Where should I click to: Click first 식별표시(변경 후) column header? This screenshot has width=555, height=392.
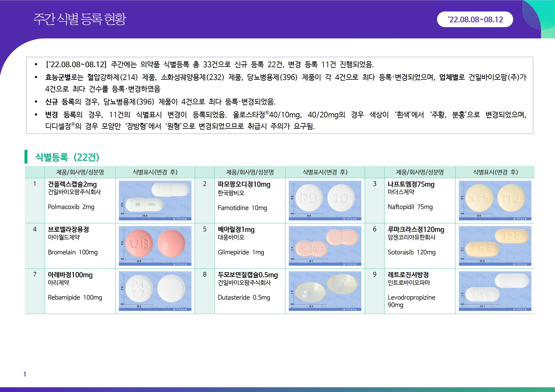coord(155,172)
